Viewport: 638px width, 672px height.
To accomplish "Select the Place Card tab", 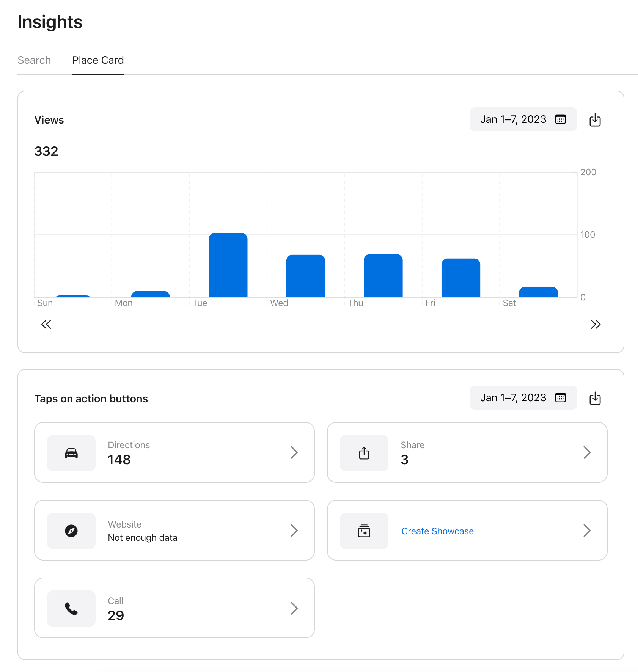I will coord(98,60).
